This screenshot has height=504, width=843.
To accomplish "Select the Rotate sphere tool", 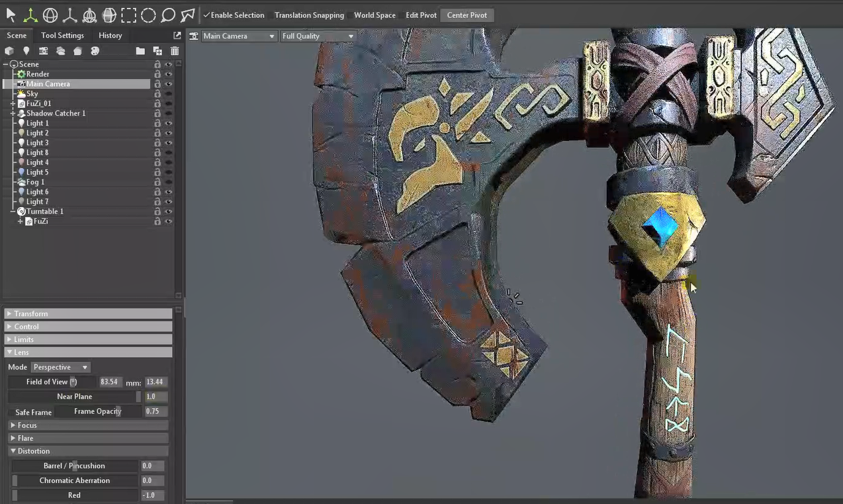I will tap(50, 15).
